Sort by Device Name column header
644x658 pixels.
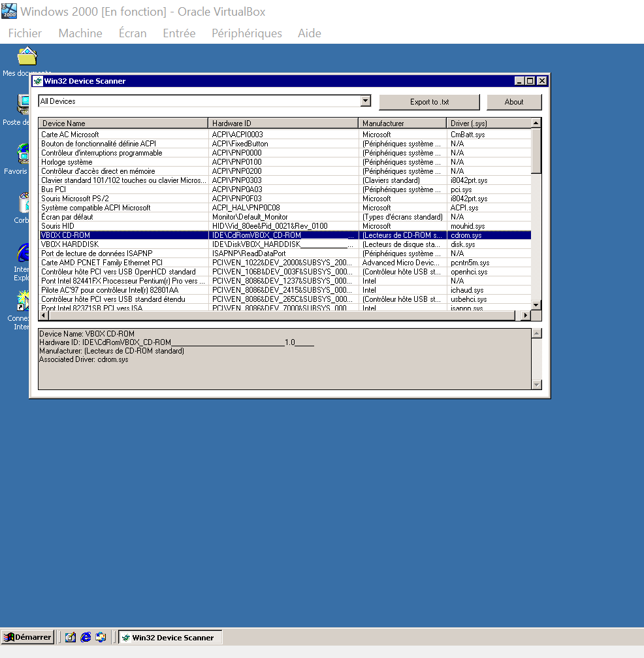123,123
